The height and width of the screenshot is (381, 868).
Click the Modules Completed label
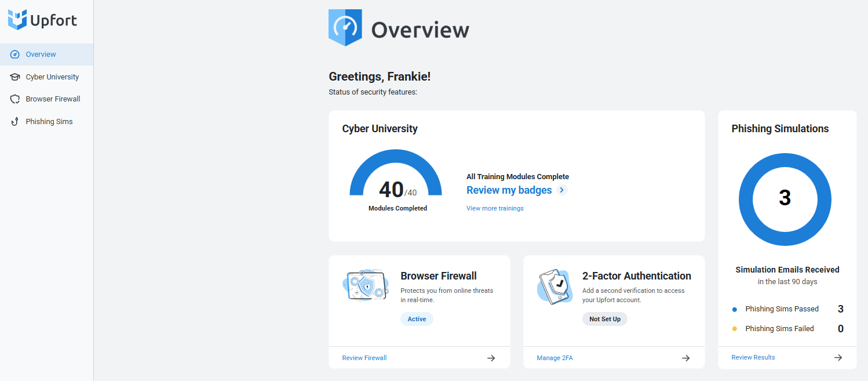(397, 208)
